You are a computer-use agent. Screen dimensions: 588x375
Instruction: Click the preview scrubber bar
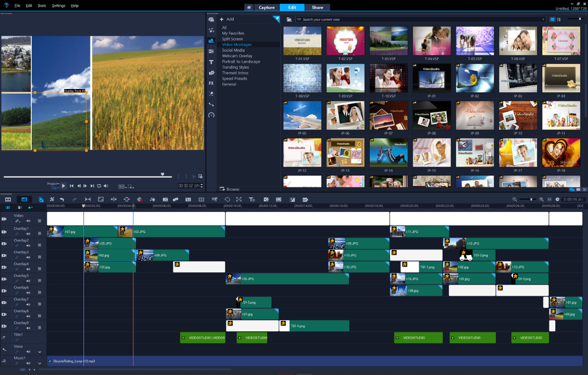point(87,176)
